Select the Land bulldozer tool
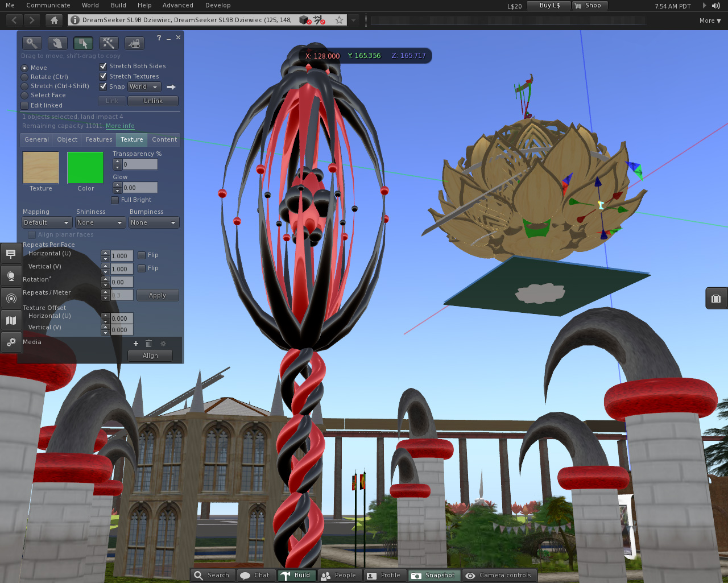The height and width of the screenshot is (583, 728). pos(134,43)
